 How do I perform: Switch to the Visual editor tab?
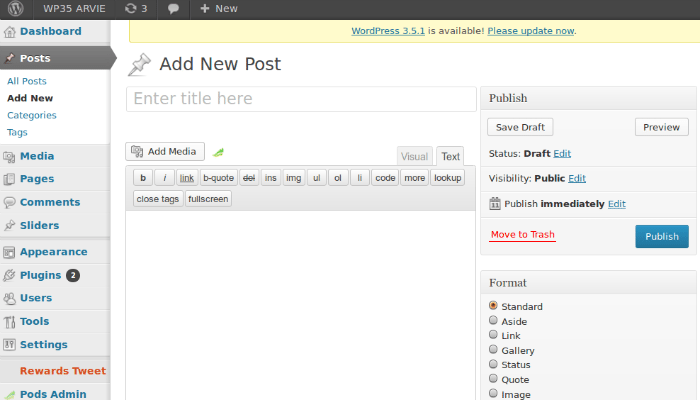(414, 157)
